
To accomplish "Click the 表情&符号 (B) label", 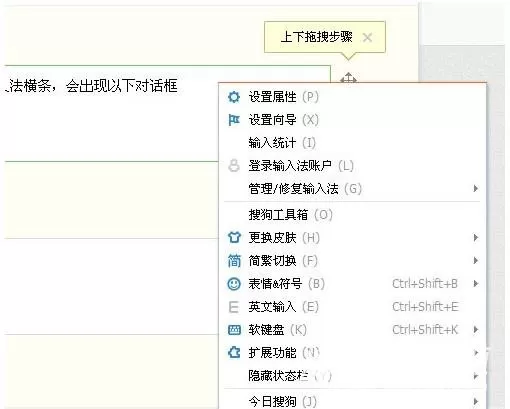I will click(286, 284).
